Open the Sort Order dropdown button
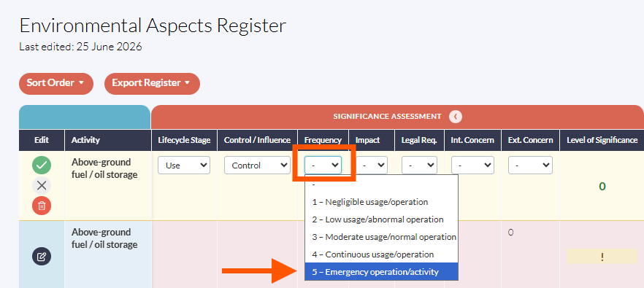 56,83
